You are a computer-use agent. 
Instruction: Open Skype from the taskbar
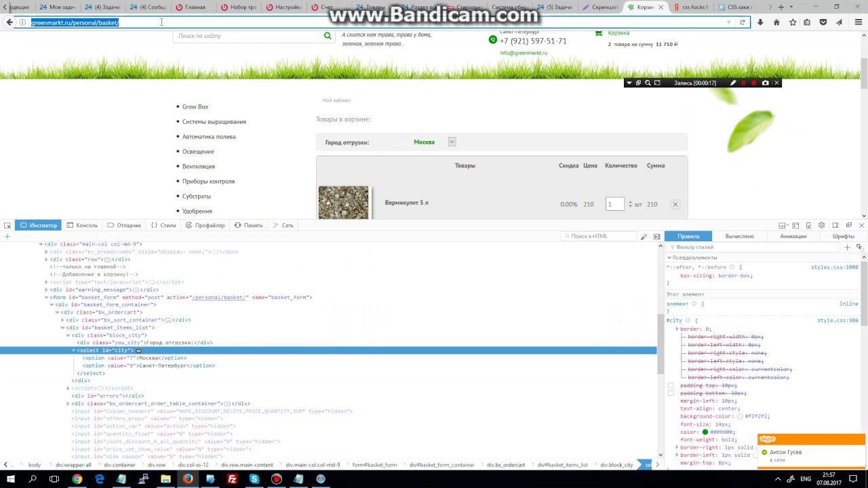coord(254,479)
